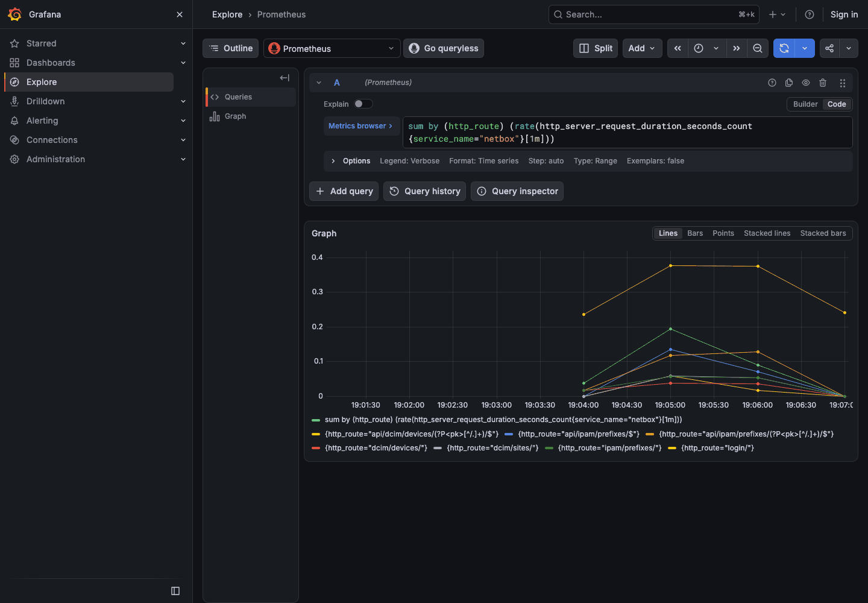Remove query A with the trash icon

pyautogui.click(x=823, y=83)
